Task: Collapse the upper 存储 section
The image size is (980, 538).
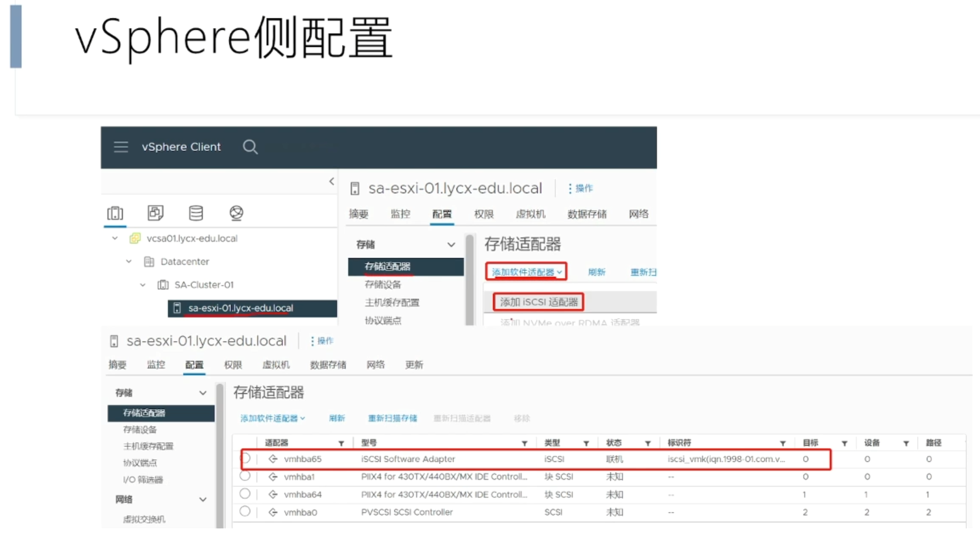Action: coord(451,245)
